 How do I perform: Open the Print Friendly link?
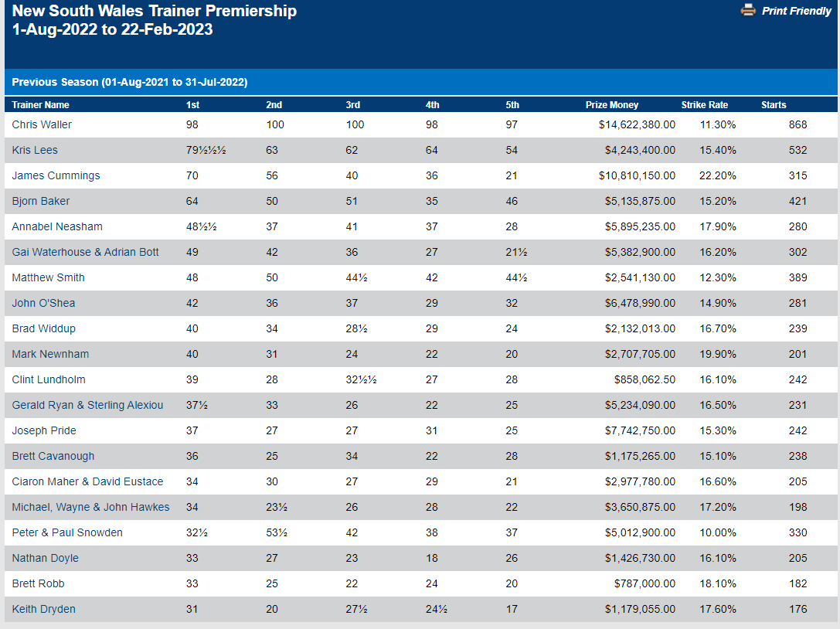pyautogui.click(x=796, y=11)
